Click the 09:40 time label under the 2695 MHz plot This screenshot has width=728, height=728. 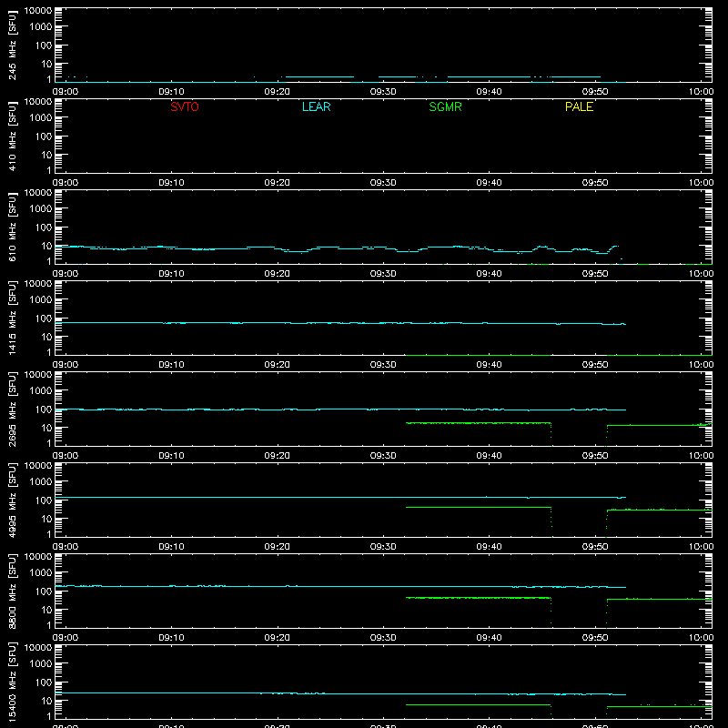pyautogui.click(x=489, y=456)
